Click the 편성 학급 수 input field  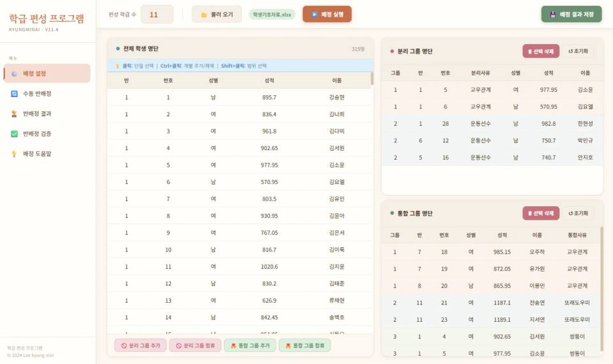(157, 15)
